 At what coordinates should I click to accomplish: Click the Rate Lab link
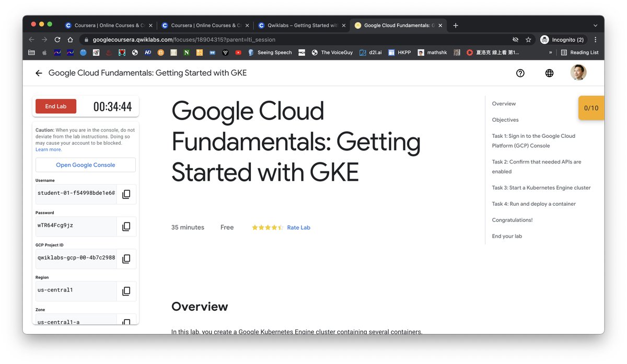click(x=298, y=227)
